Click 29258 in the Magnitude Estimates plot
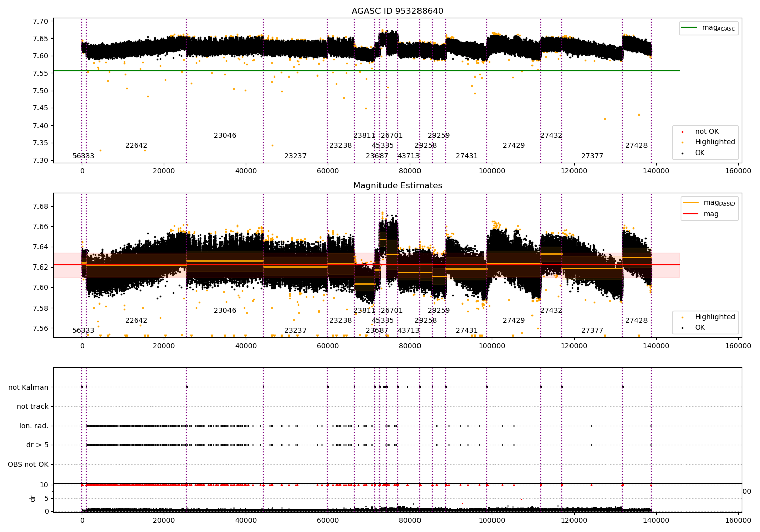 click(426, 320)
